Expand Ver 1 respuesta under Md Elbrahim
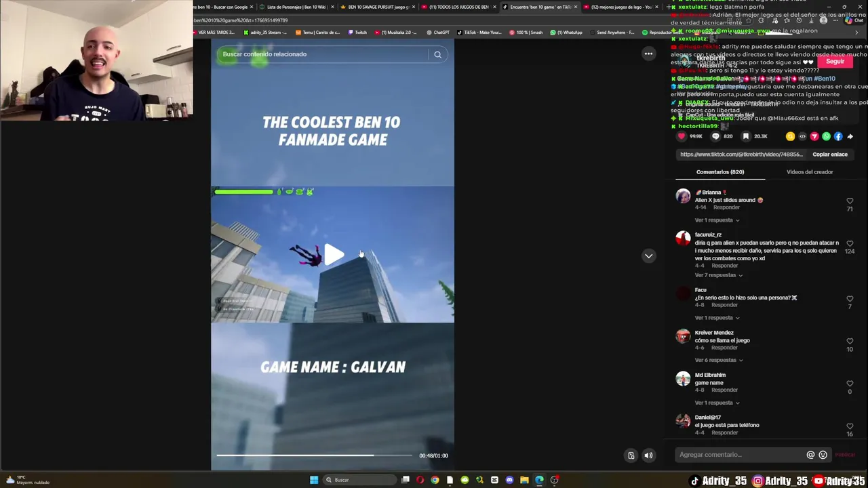Image resolution: width=868 pixels, height=488 pixels. pyautogui.click(x=717, y=403)
